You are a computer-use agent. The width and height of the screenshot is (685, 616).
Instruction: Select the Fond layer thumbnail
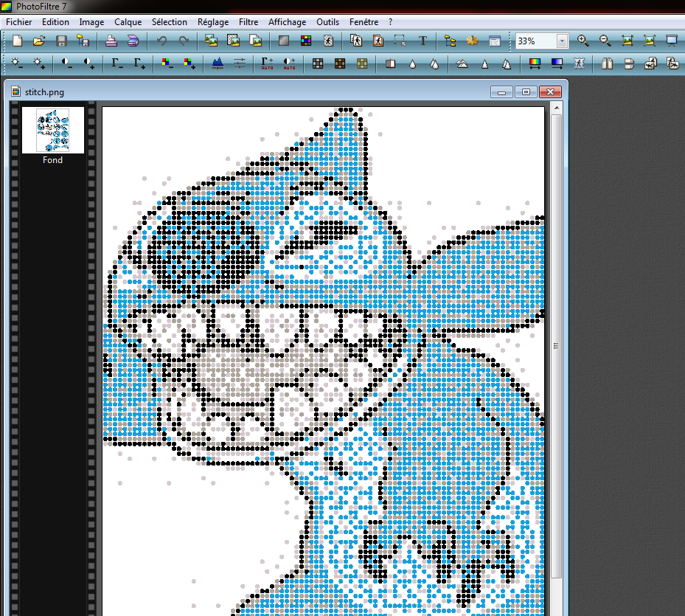coord(53,131)
